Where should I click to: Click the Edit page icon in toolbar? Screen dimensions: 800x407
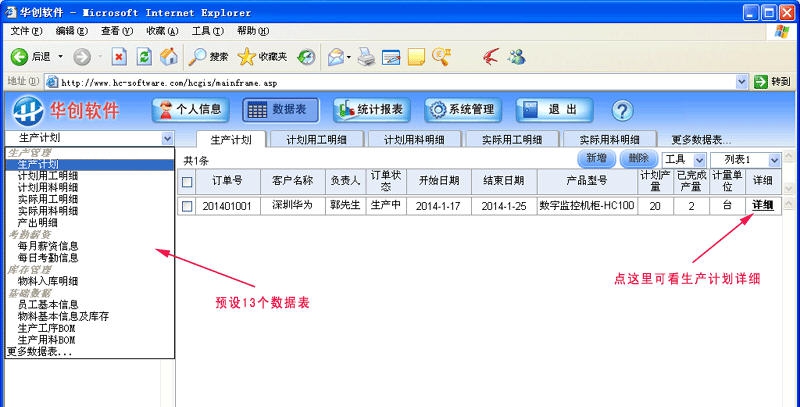pyautogui.click(x=391, y=57)
